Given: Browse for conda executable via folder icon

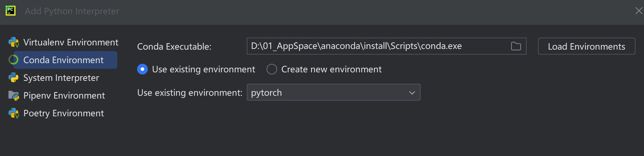Looking at the screenshot, I should coord(516,46).
